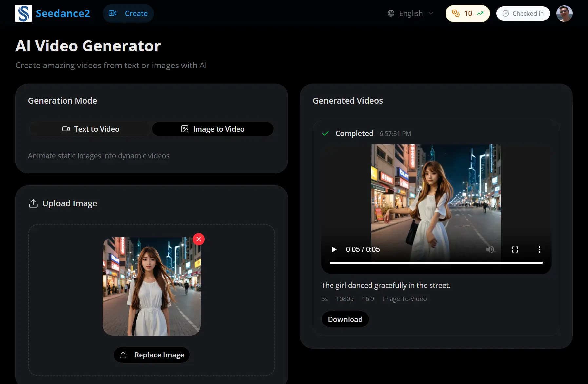This screenshot has height=384, width=588.
Task: Download the completed video
Action: click(x=345, y=319)
